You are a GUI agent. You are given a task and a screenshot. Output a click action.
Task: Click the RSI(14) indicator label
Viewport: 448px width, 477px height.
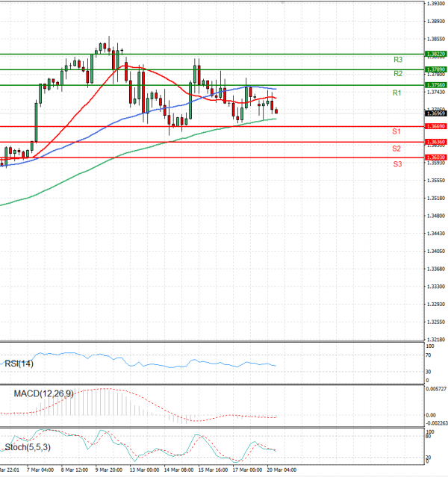coord(19,364)
